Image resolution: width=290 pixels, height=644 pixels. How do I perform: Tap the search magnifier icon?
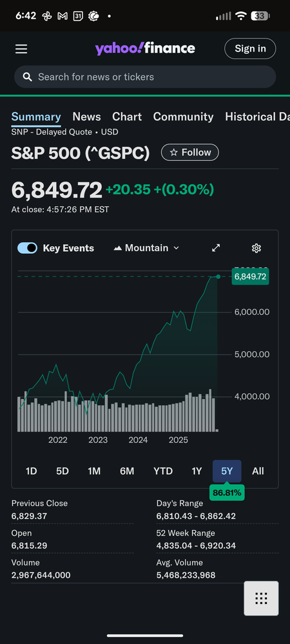(28, 77)
